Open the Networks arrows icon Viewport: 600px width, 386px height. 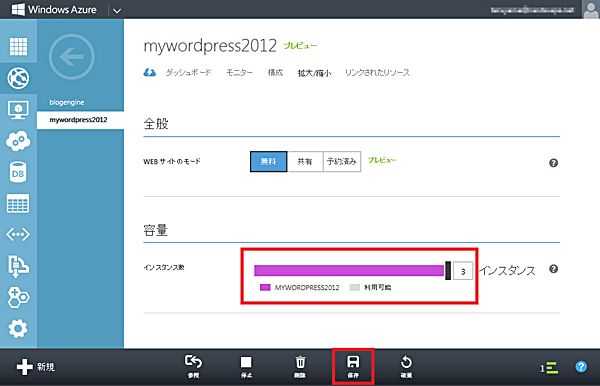click(18, 234)
